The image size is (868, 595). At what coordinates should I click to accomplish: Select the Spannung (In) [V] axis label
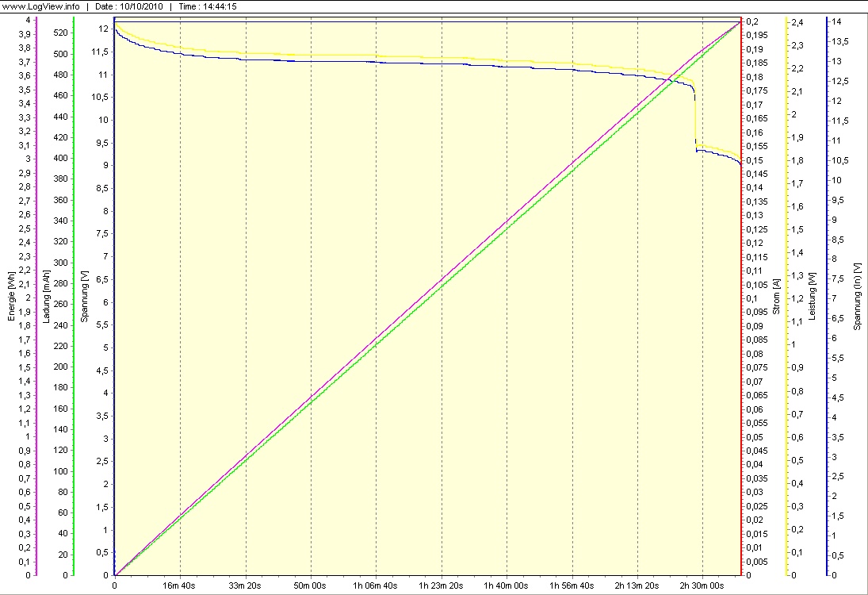(x=858, y=297)
